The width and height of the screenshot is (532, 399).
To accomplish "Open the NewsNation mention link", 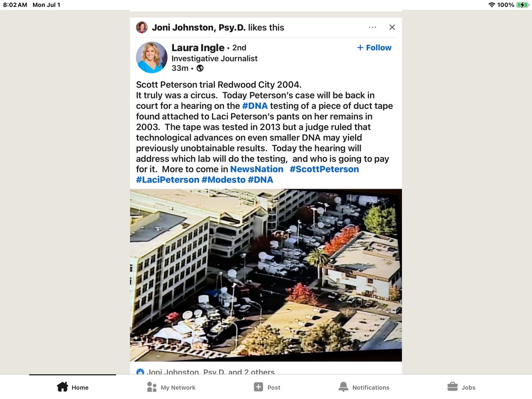I will [x=257, y=169].
